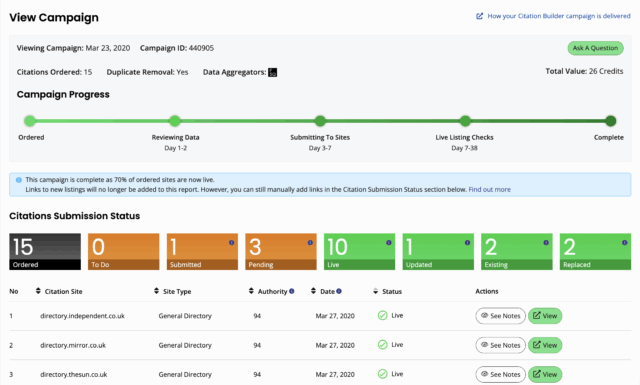This screenshot has height=385, width=640.
Task: Click Live status checkmark for directory.independent.co.uk
Action: pos(382,316)
